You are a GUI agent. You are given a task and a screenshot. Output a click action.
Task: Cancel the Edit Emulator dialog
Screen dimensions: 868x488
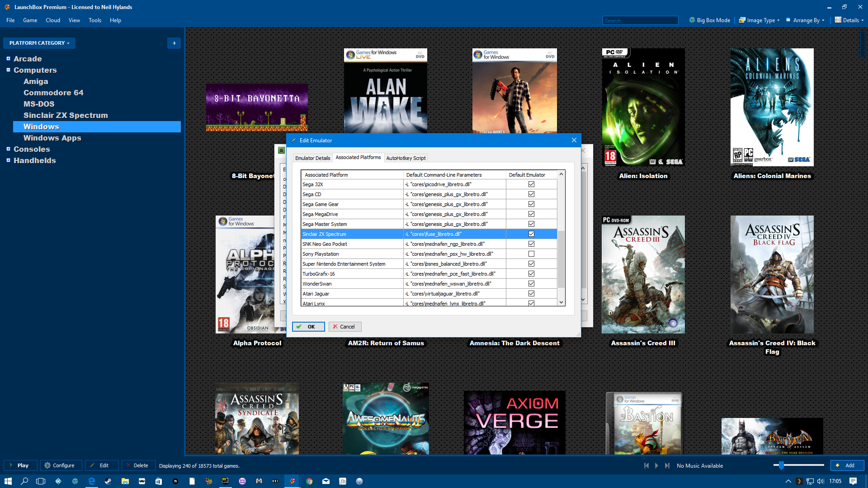pyautogui.click(x=345, y=327)
